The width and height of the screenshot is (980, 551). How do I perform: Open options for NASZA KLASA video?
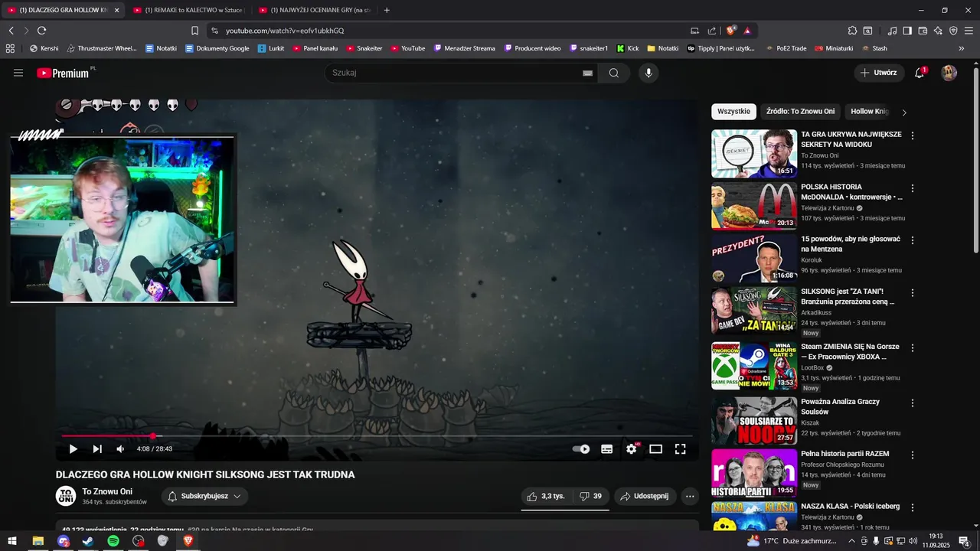912,507
